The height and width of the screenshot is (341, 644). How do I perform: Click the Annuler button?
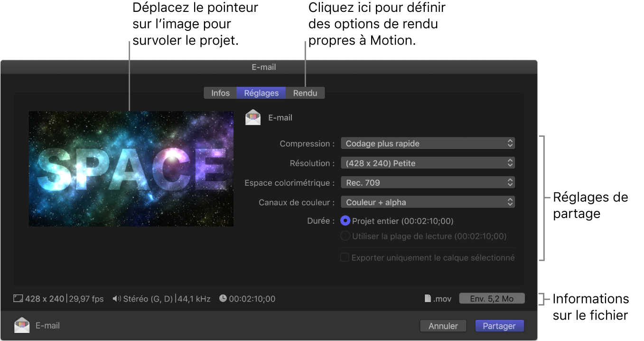443,326
